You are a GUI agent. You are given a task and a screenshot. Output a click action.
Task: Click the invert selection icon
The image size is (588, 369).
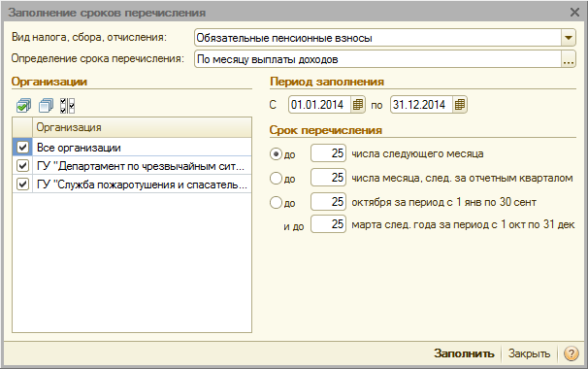(68, 106)
